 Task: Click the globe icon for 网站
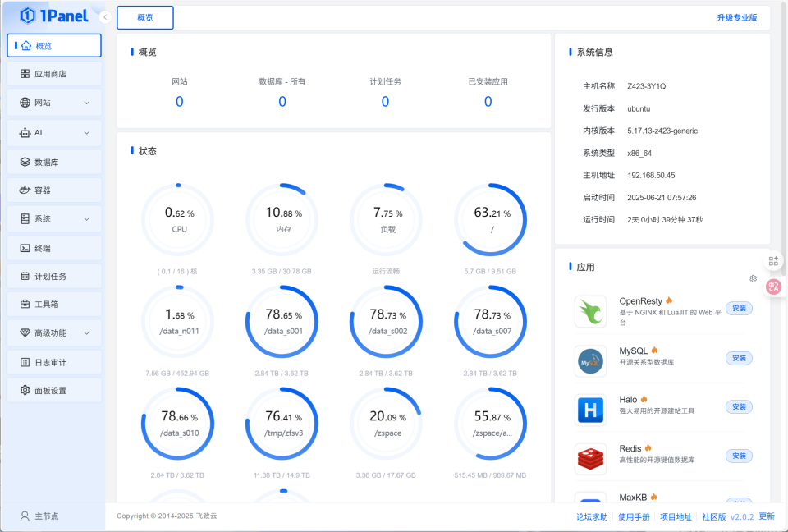tap(25, 103)
